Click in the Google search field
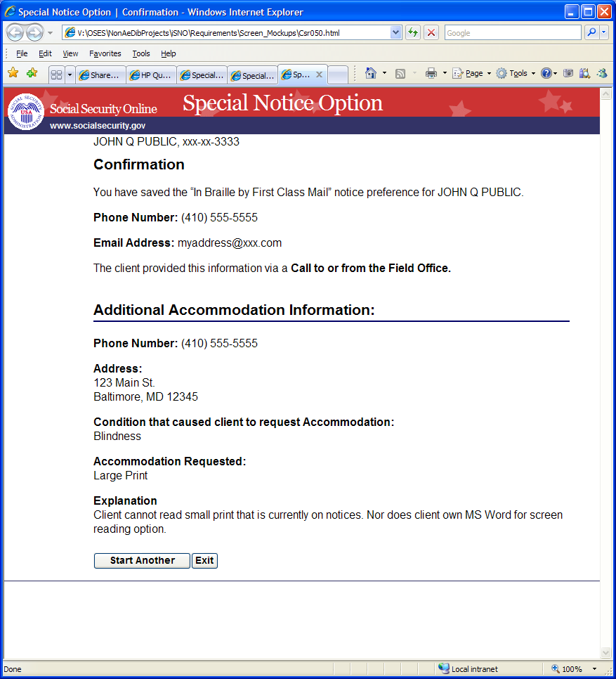The image size is (616, 679). [x=513, y=32]
